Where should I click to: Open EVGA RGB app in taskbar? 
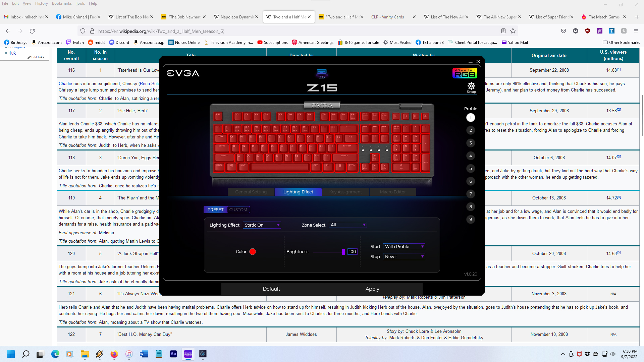pos(188,354)
